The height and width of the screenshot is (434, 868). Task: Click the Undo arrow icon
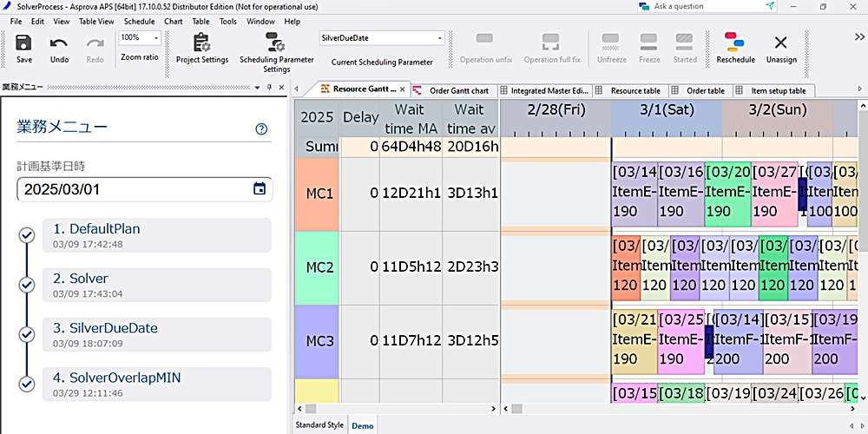point(59,43)
